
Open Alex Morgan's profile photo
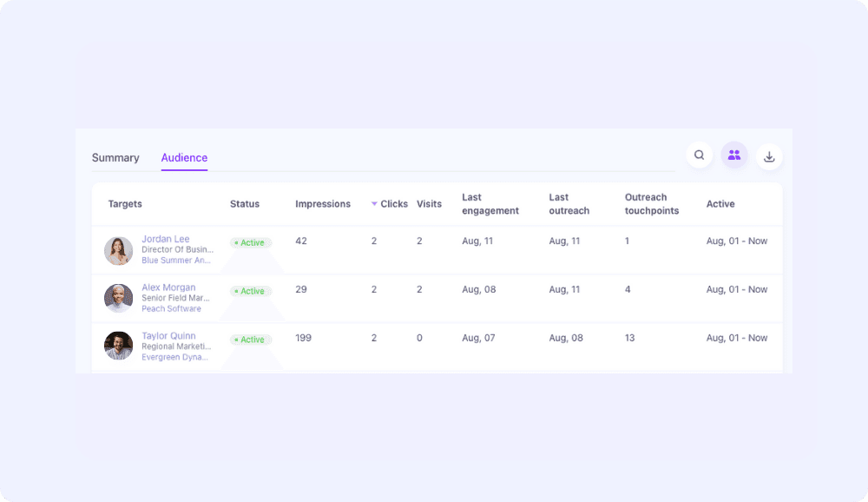(119, 299)
